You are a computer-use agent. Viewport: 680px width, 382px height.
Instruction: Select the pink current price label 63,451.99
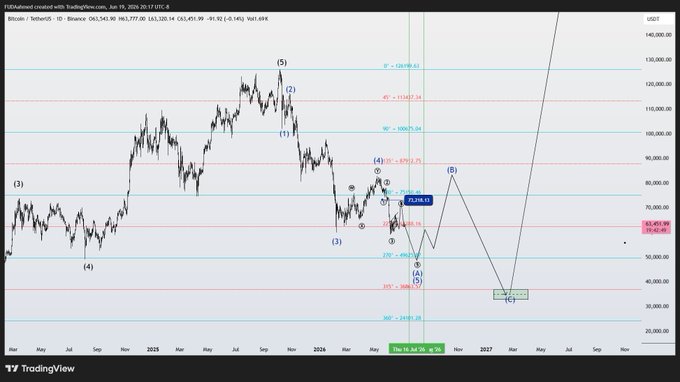pos(657,227)
